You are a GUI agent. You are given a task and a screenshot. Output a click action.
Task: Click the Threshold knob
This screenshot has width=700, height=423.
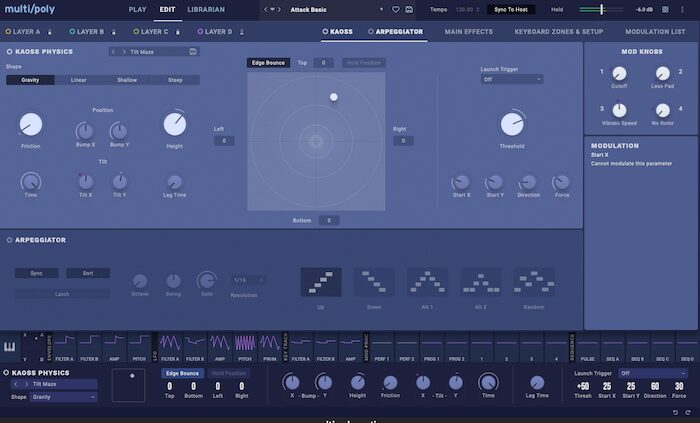[512, 124]
